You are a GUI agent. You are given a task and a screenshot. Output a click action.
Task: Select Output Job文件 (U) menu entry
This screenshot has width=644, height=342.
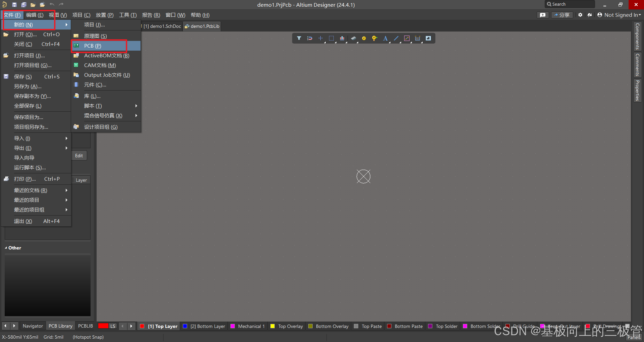[x=106, y=75]
